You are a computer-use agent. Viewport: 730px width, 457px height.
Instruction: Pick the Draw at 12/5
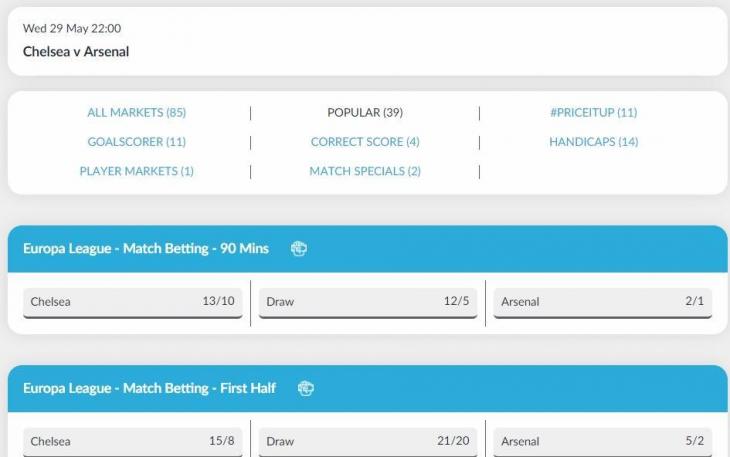[x=368, y=302]
